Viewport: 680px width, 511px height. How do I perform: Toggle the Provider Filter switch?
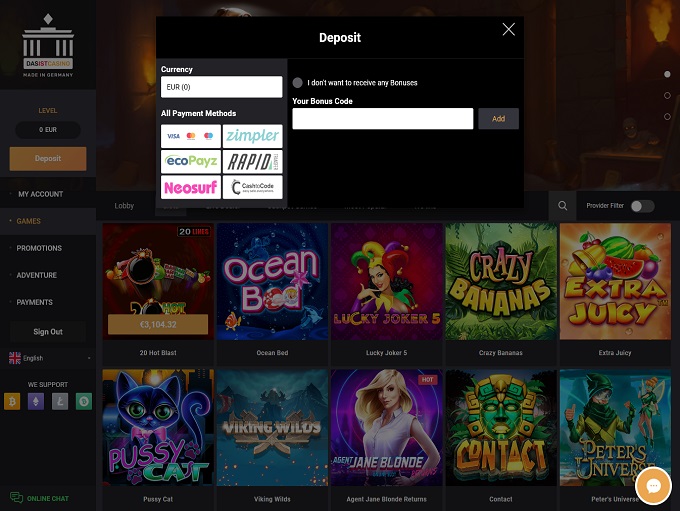point(642,206)
